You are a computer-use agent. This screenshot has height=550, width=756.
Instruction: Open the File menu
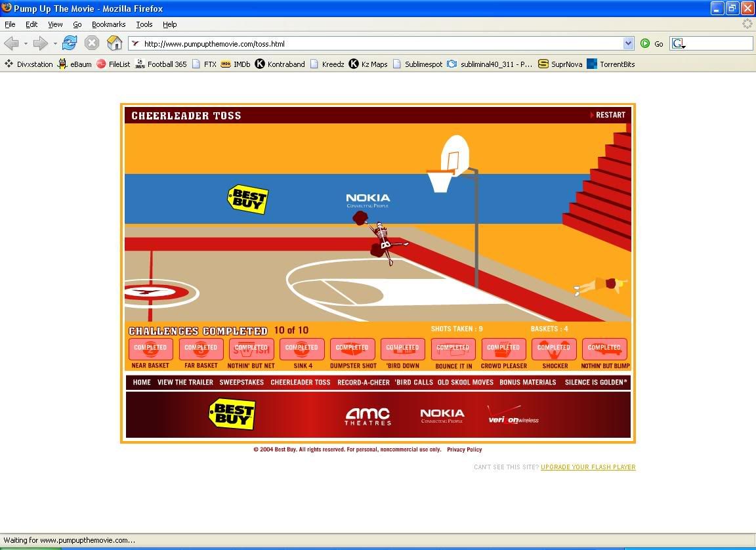click(x=10, y=24)
